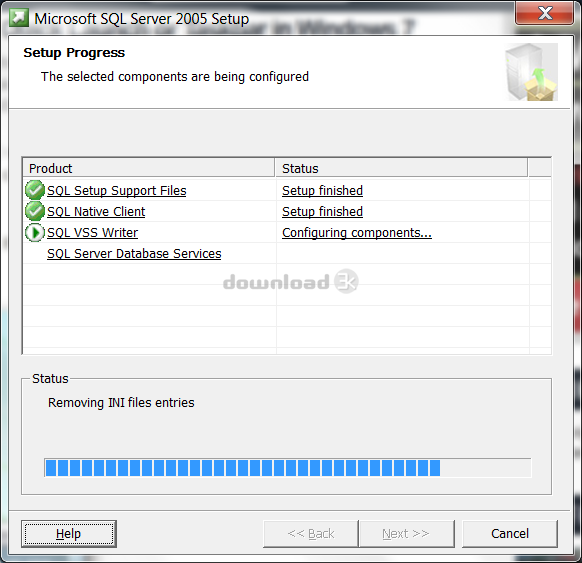Close the SQL Server 2005 Setup window
This screenshot has height=563, width=582.
tap(545, 14)
